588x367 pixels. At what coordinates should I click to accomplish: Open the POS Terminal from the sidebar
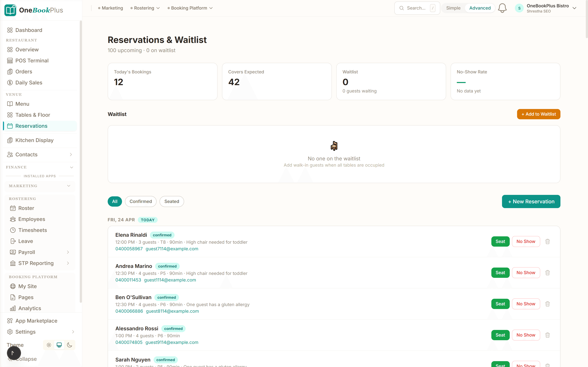[x=32, y=60]
